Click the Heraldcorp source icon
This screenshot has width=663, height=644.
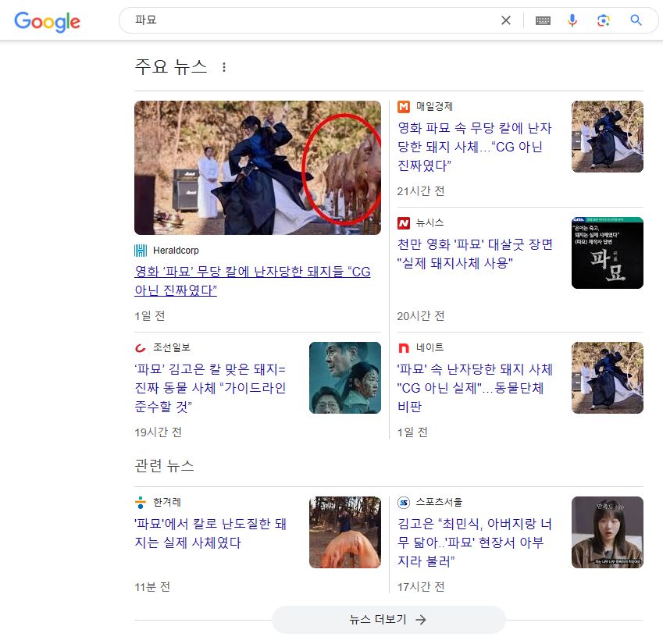(141, 251)
